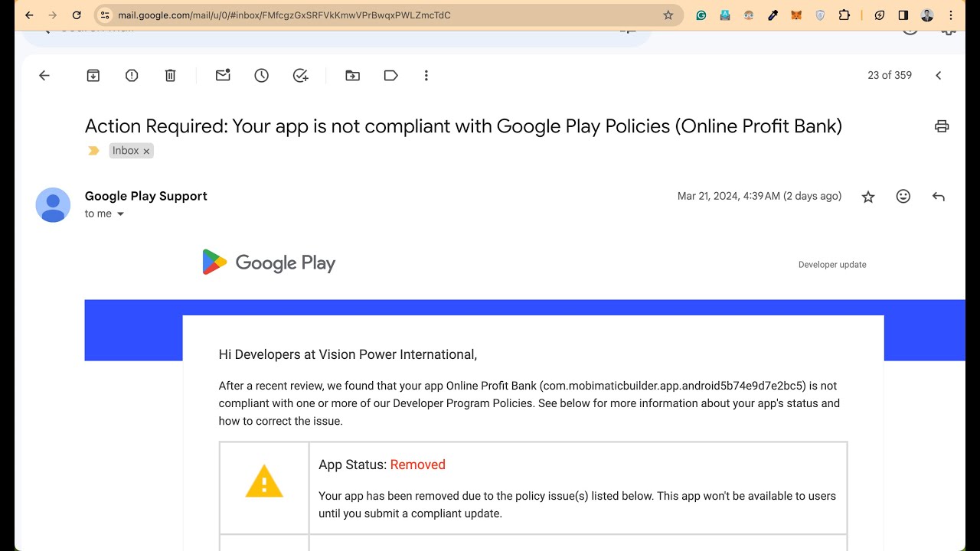Open Labels menu
This screenshot has height=551, width=980.
click(390, 75)
